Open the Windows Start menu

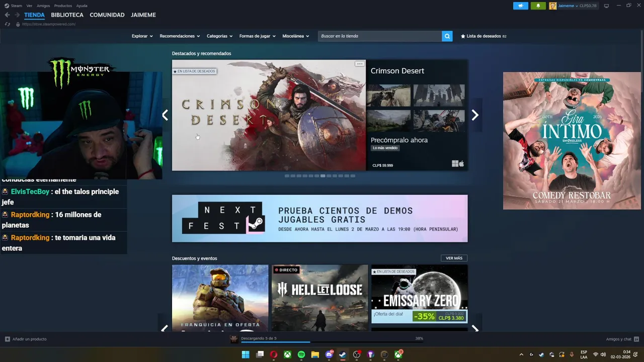pyautogui.click(x=246, y=354)
